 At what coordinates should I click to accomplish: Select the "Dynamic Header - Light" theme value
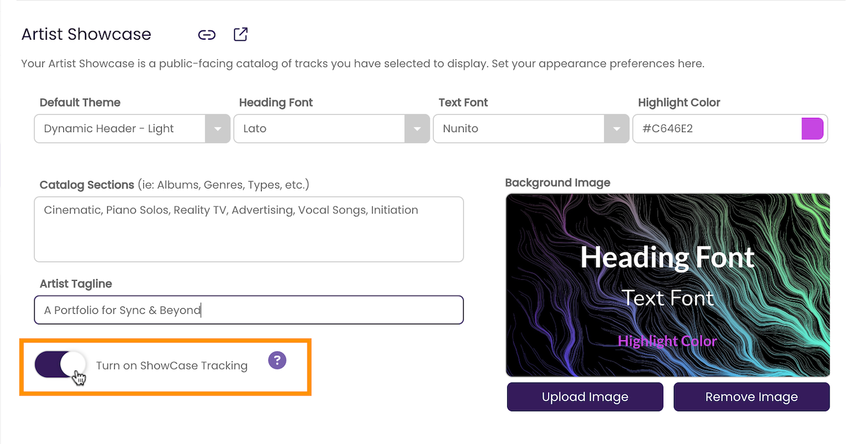click(x=109, y=129)
